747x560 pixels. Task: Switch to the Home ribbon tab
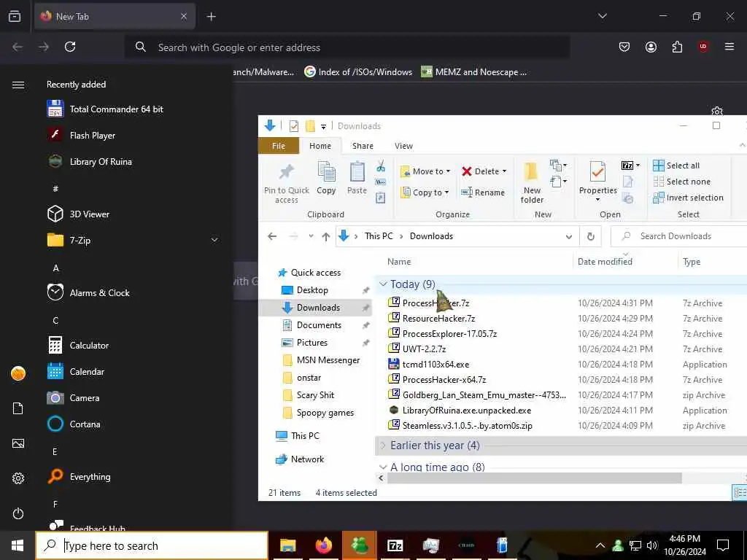point(320,146)
